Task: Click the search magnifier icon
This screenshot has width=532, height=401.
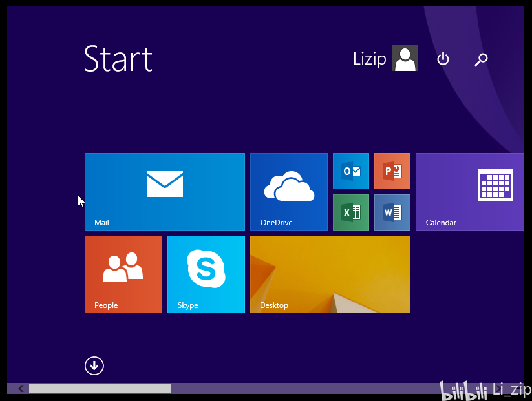Action: (481, 59)
